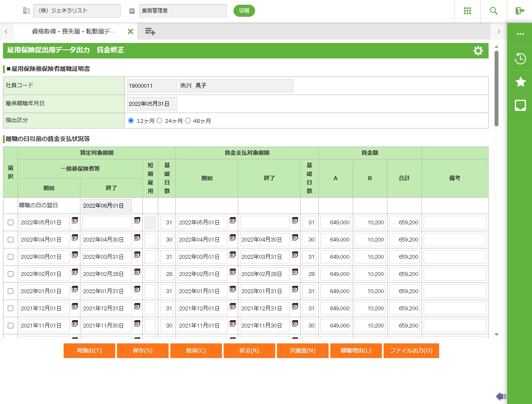Screen dimensions: 532x404
Task: Switch to the 資格取得・喪失届・転勤届 tab
Action: pyautogui.click(x=73, y=31)
